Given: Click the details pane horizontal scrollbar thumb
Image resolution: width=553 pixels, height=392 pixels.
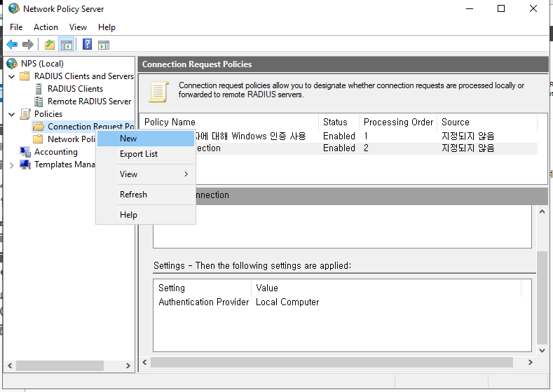Looking at the screenshot, I should click(332, 362).
